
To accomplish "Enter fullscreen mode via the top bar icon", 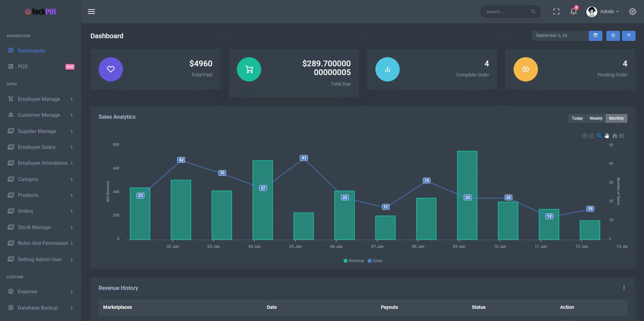I will (556, 12).
